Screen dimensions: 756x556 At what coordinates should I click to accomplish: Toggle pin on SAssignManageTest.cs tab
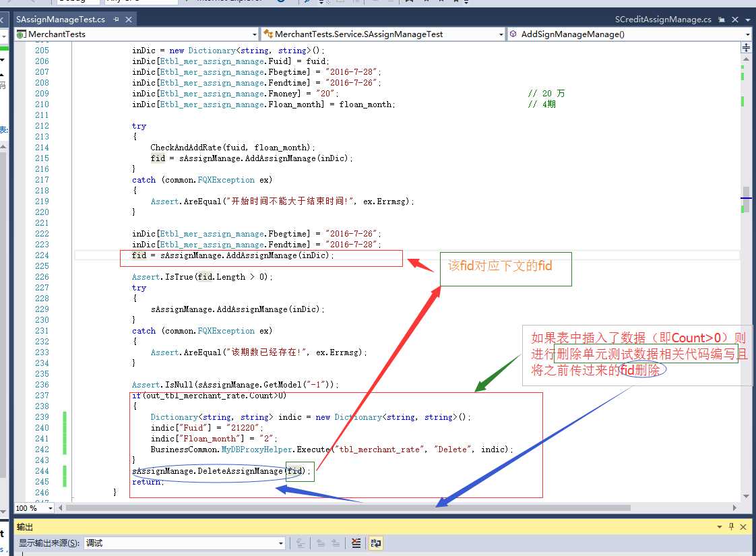pos(116,20)
